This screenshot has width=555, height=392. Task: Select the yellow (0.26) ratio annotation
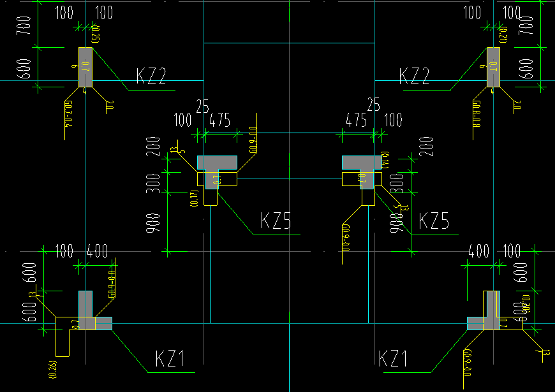point(54,370)
